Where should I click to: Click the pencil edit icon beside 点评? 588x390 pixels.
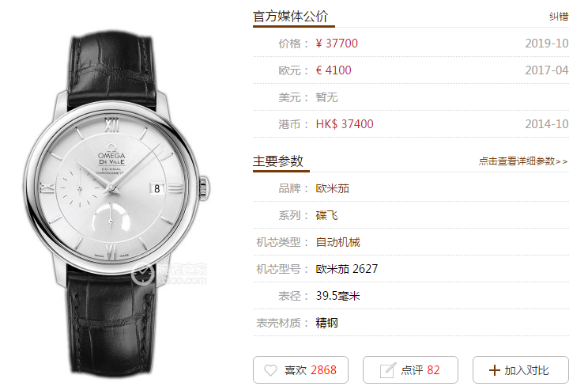pyautogui.click(x=388, y=370)
